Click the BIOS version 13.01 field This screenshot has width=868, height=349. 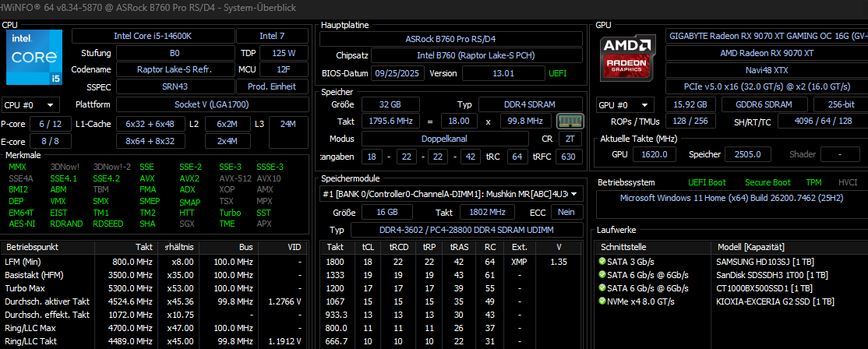(x=503, y=73)
